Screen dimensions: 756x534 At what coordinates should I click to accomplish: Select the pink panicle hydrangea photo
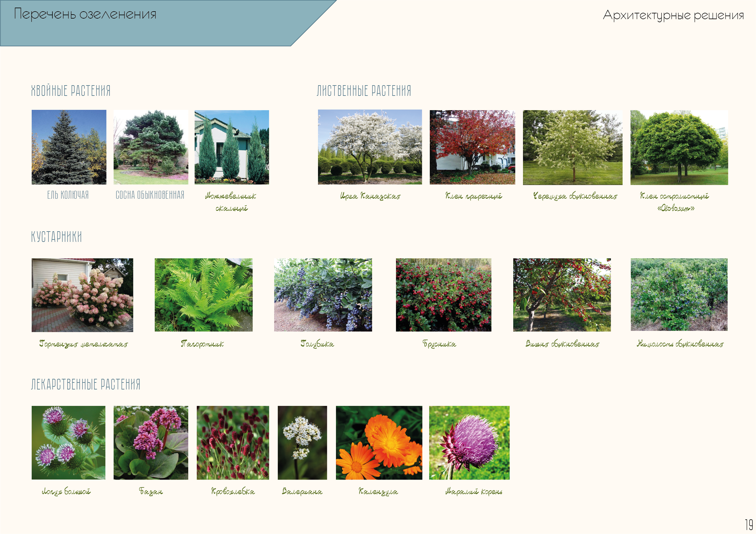tap(82, 295)
